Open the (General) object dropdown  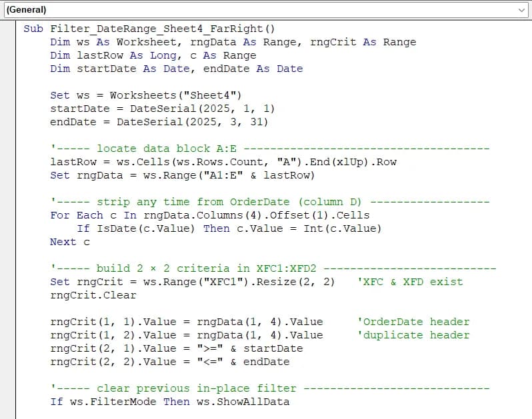pos(266,10)
